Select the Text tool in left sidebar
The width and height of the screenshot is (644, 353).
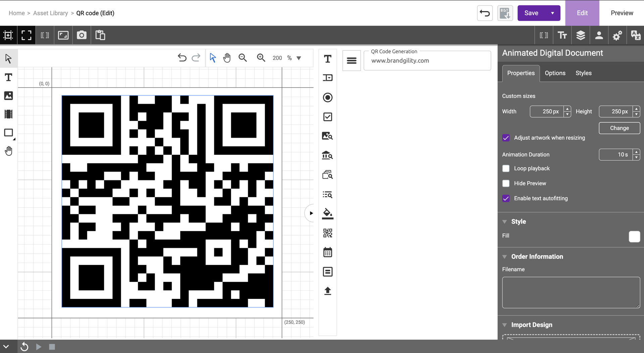point(8,78)
